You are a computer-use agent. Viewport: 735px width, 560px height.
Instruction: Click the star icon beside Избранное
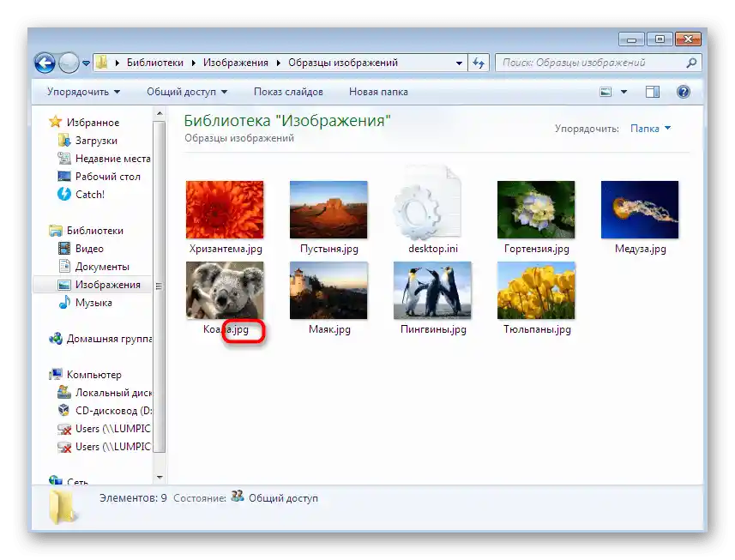pyautogui.click(x=55, y=122)
